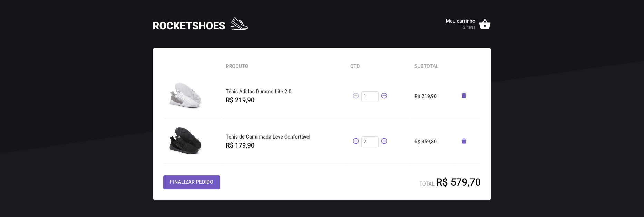Click the SUBTOTAL column header

[426, 66]
